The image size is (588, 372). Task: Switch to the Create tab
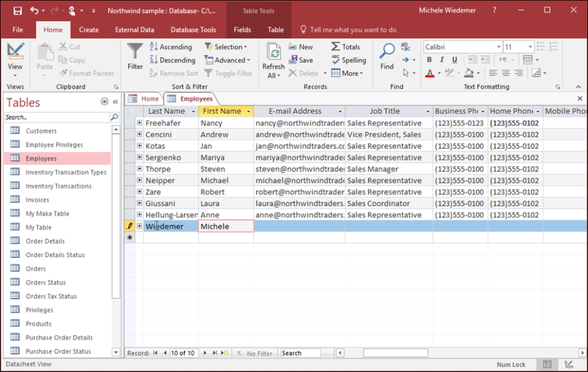[89, 30]
